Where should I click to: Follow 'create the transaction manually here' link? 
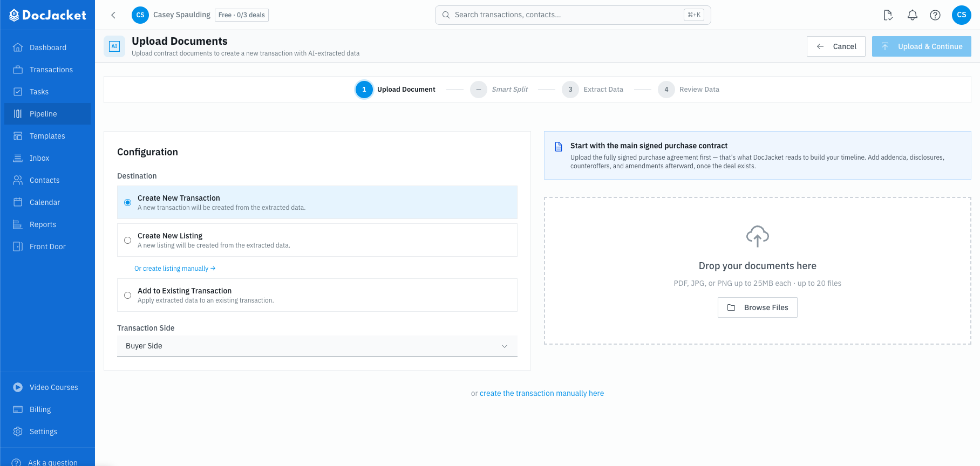coord(542,394)
